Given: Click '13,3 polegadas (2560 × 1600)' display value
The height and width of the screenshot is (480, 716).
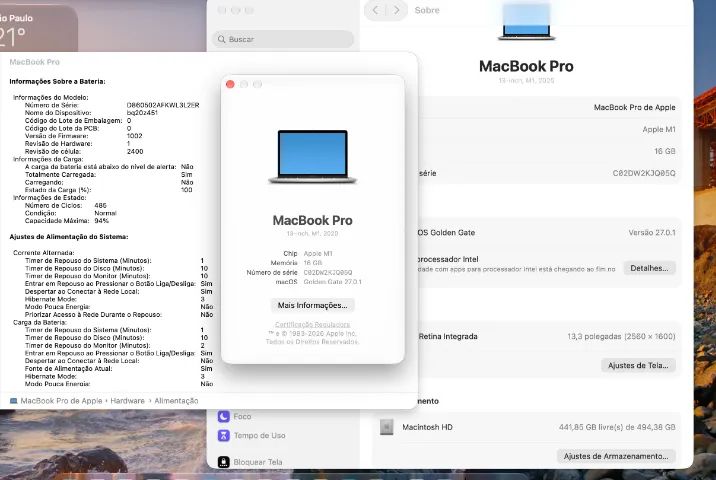Looking at the screenshot, I should pyautogui.click(x=621, y=337).
